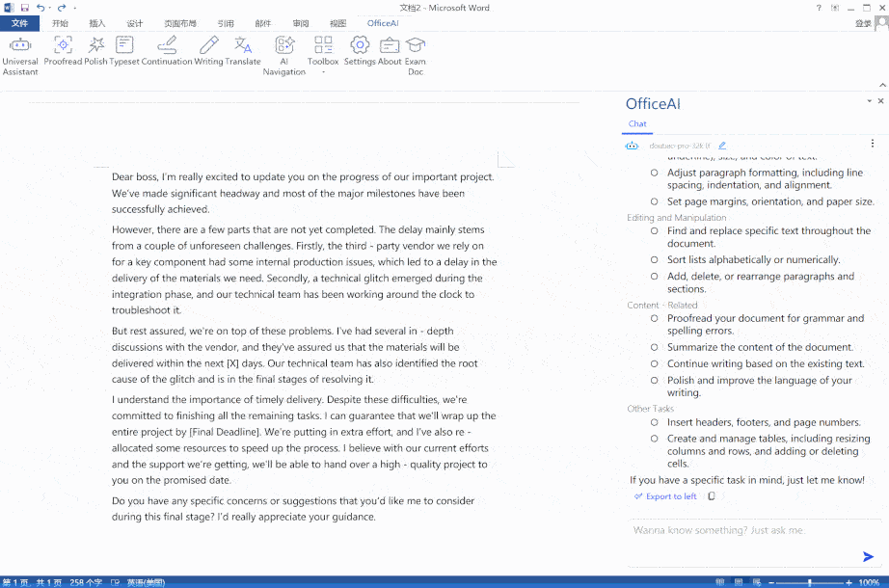This screenshot has height=588, width=889.
Task: Run the Proofread tool
Action: coord(63,51)
